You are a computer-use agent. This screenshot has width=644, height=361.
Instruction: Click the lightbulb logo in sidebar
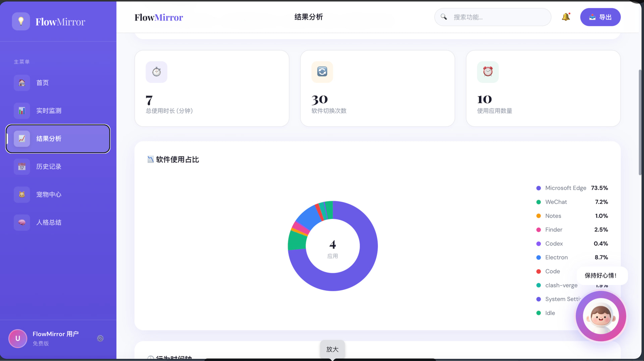pyautogui.click(x=21, y=21)
